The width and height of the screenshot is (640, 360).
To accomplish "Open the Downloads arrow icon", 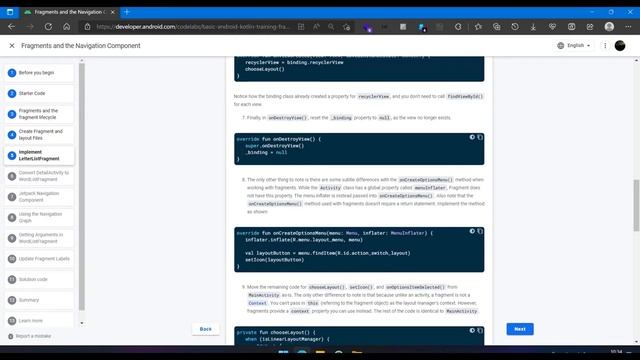I will (533, 27).
